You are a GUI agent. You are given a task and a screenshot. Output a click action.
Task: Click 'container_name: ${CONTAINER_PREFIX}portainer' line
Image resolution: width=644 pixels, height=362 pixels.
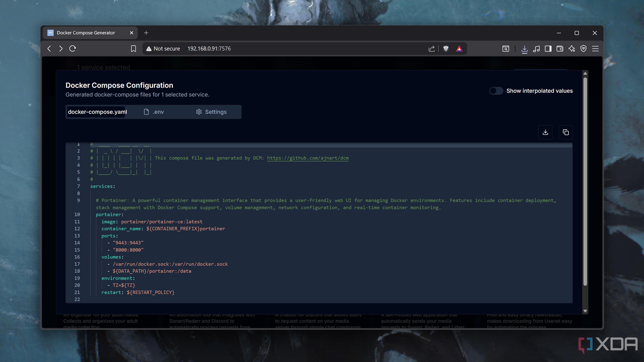click(x=163, y=229)
